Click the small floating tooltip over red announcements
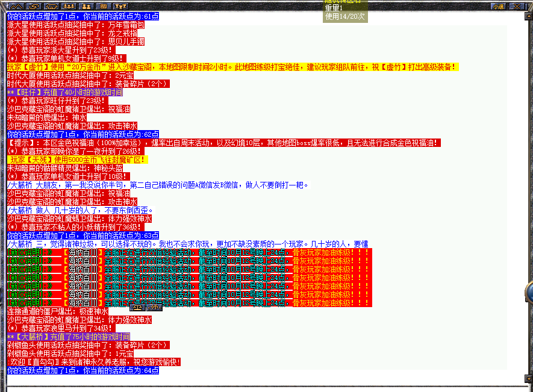Viewport: 533px width, 392px height. [146, 306]
